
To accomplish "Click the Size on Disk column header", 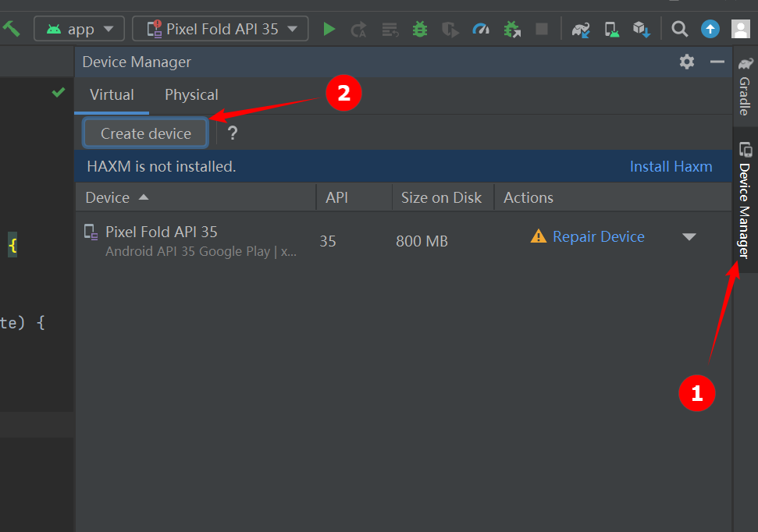I will (443, 197).
